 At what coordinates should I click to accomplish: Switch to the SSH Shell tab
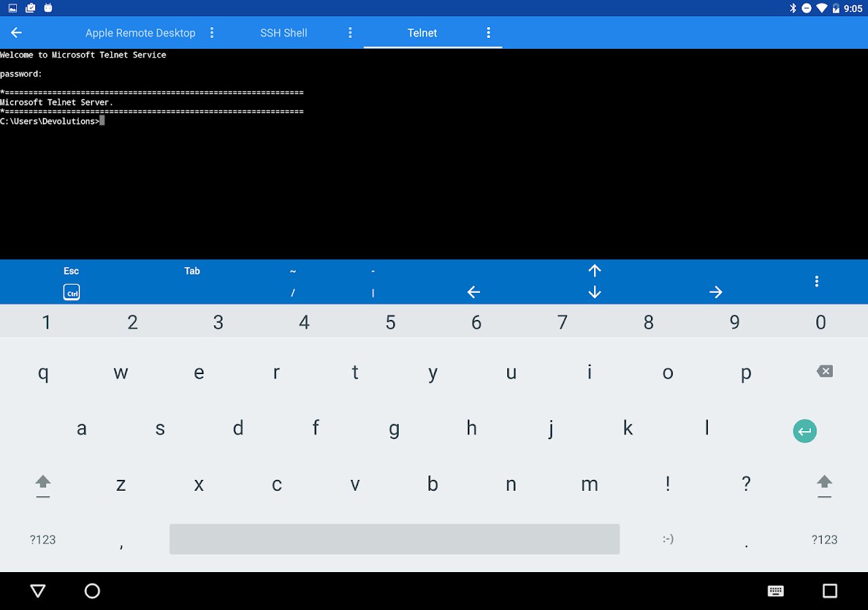coord(283,33)
